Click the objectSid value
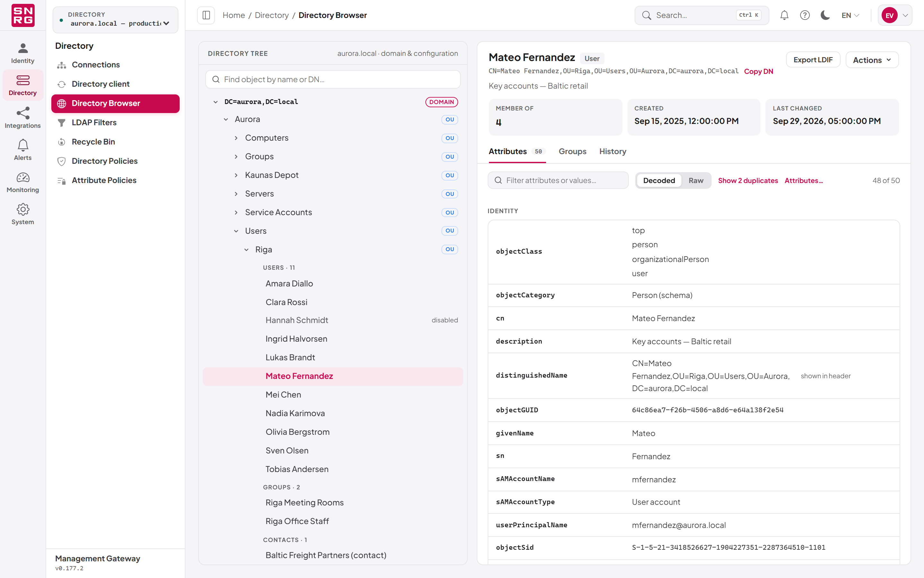This screenshot has height=578, width=924. [729, 548]
